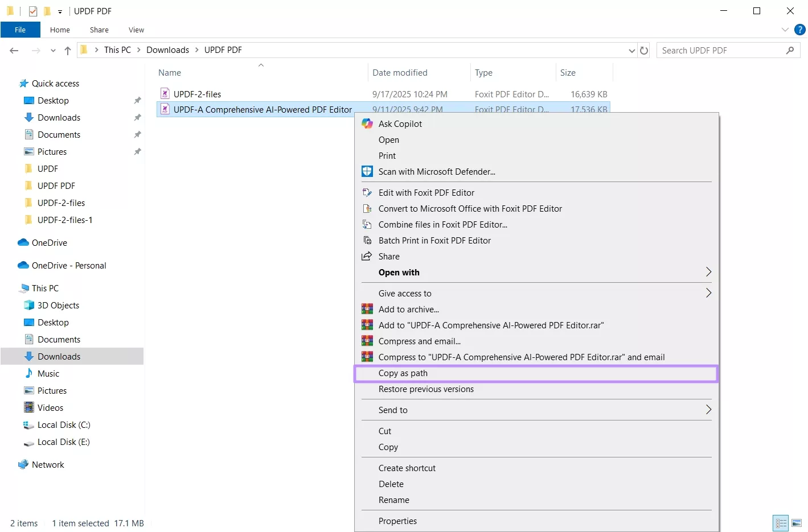The image size is (808, 532).
Task: Switch to Details view icon in status bar
Action: tap(781, 523)
